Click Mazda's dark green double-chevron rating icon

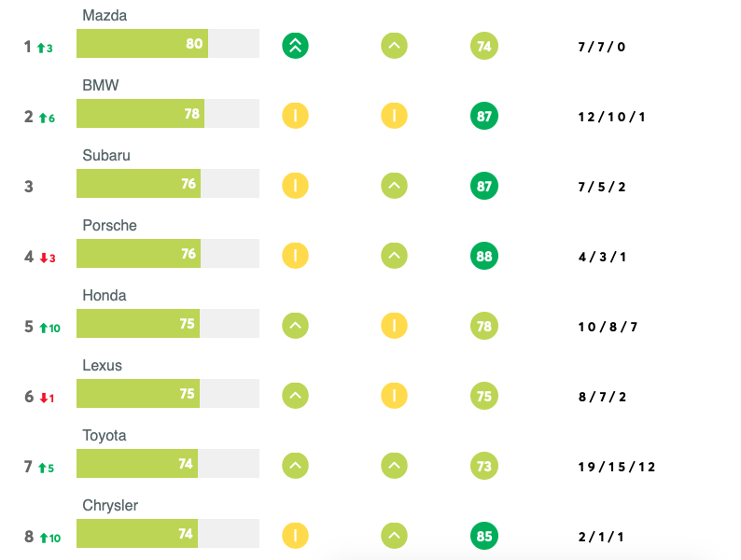295,46
